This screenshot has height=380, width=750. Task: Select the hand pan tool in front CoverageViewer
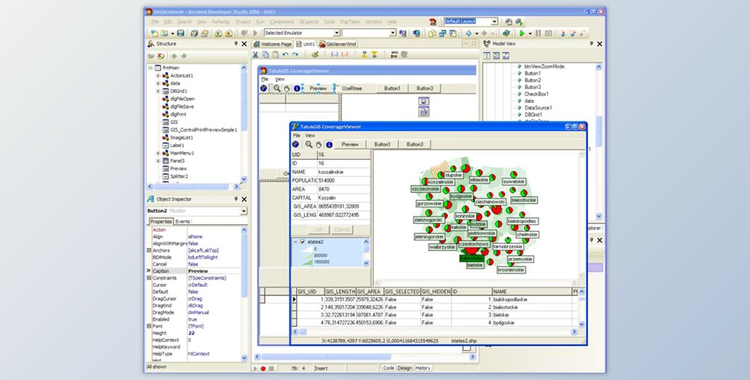[319, 144]
